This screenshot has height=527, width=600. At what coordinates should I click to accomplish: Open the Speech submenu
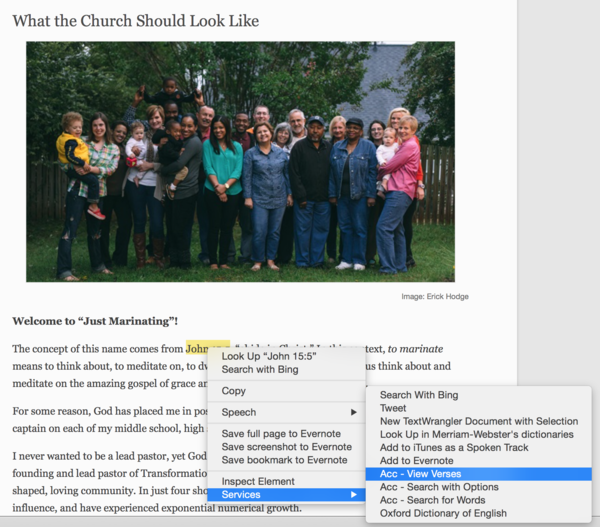286,412
